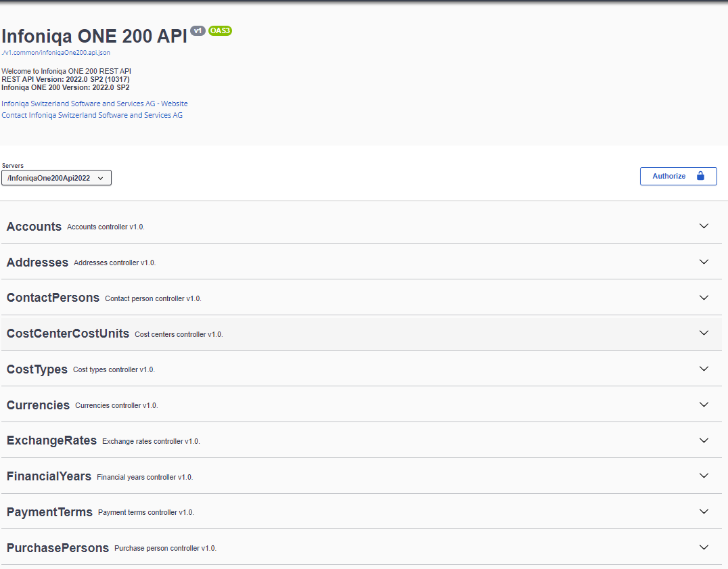Click 'Welcome to Infoniqa ONE 200 REST API' text

click(x=66, y=71)
